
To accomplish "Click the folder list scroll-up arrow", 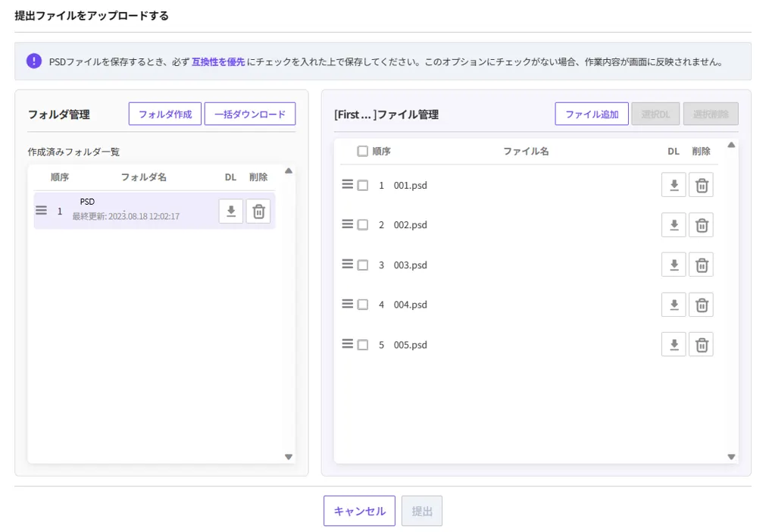I will [289, 171].
